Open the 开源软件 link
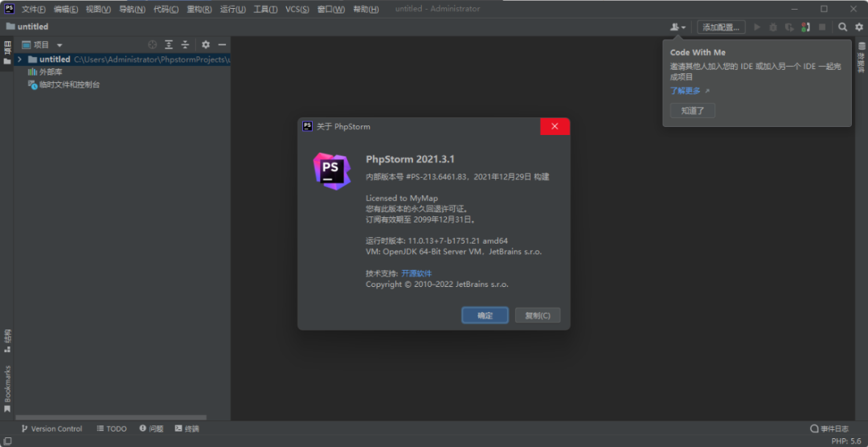 coord(416,273)
